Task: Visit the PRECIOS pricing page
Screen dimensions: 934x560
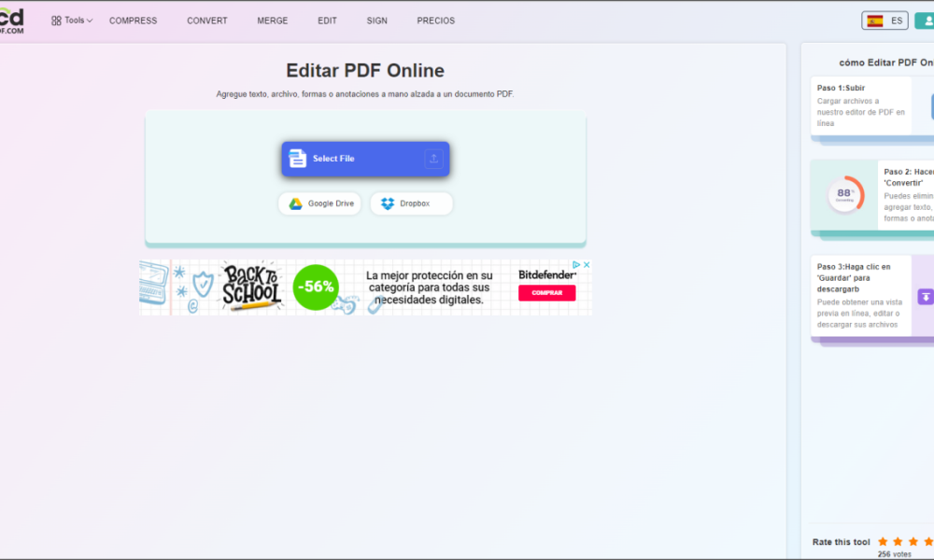Action: click(435, 21)
